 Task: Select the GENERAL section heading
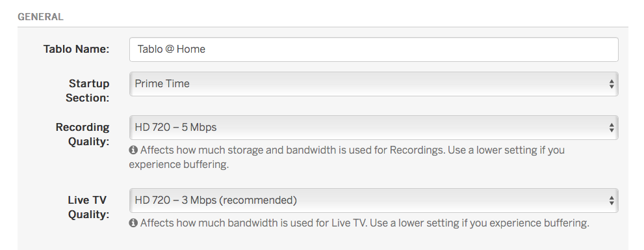[40, 17]
